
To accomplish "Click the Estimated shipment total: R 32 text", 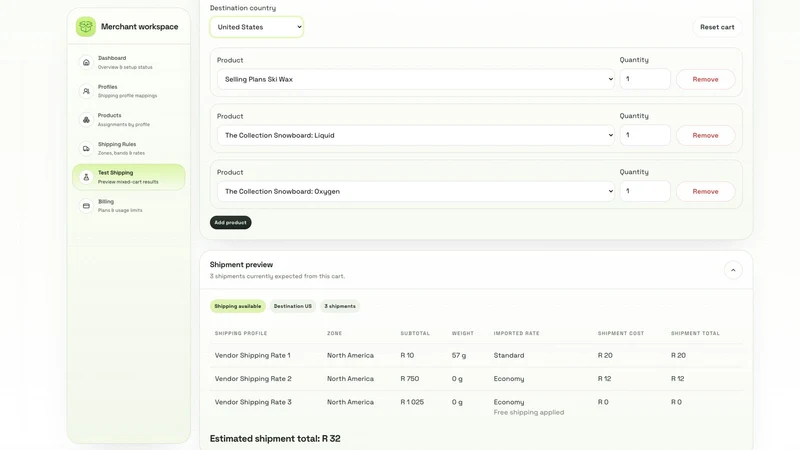I will click(275, 438).
